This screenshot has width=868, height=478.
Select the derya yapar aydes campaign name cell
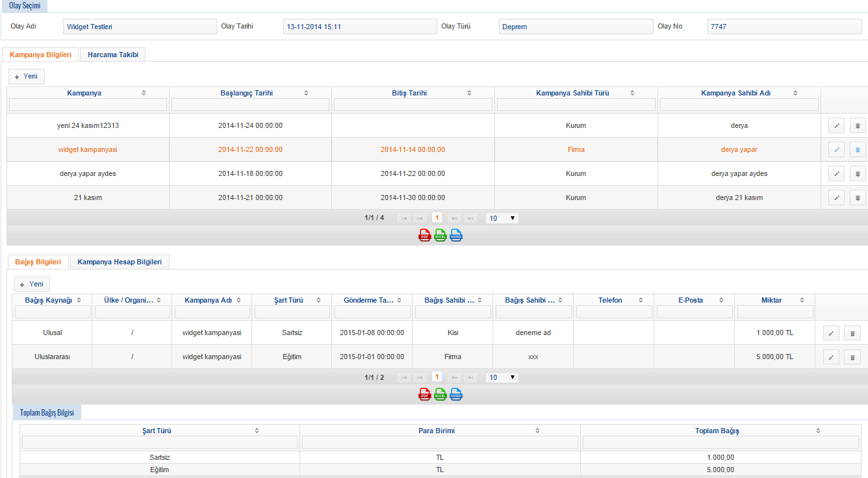88,174
